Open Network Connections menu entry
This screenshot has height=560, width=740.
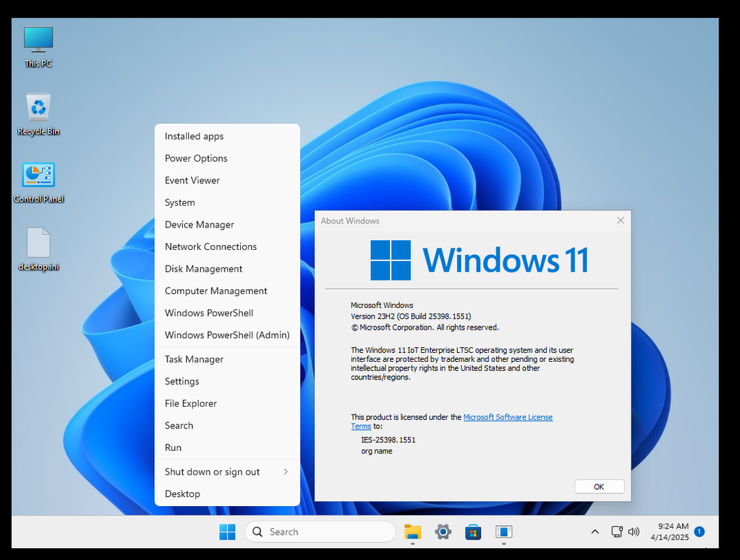(x=228, y=246)
